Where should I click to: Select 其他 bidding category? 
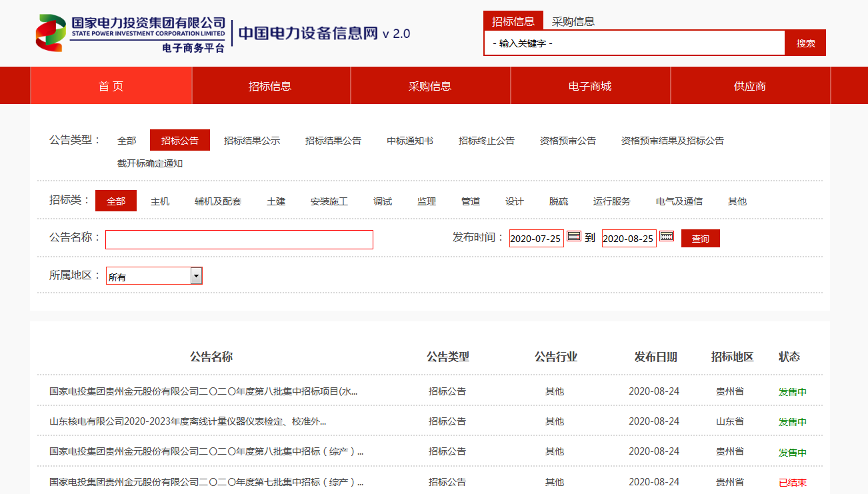click(x=737, y=201)
